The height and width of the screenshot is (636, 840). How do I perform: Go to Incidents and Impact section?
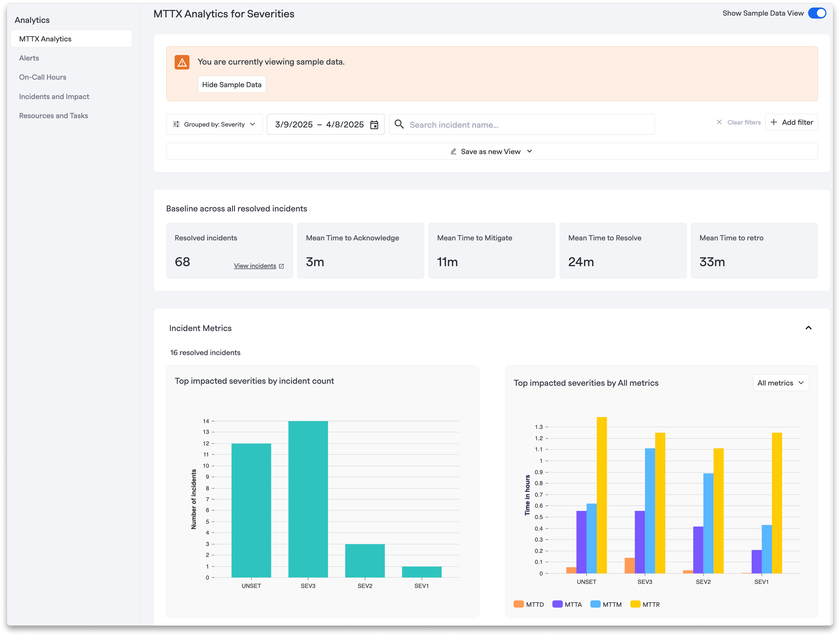54,96
